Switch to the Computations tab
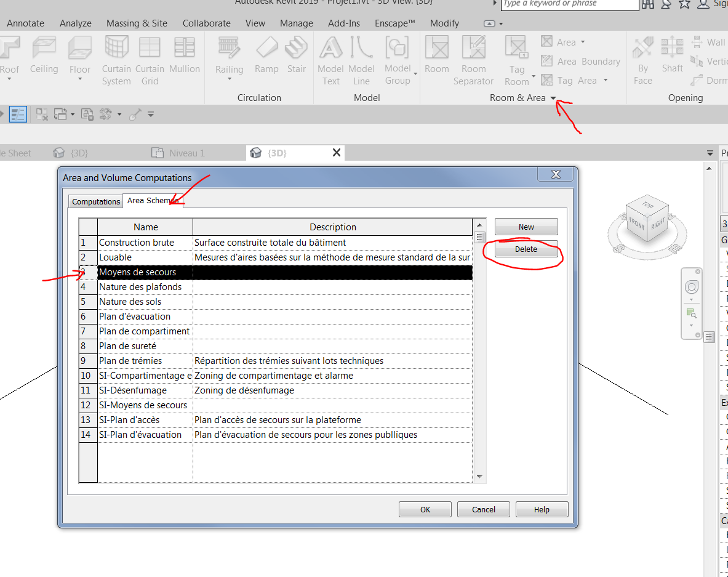 [96, 201]
